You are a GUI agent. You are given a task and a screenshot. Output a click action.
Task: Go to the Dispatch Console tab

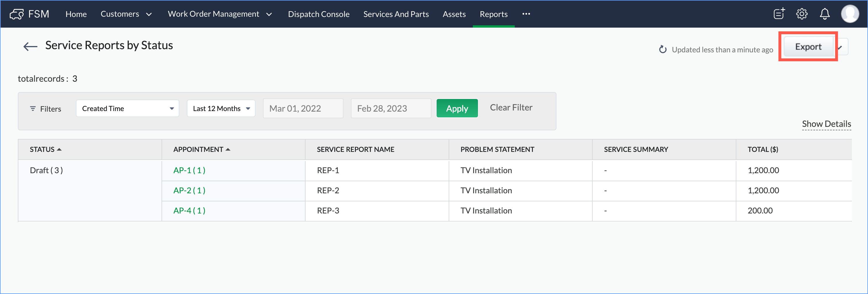pyautogui.click(x=318, y=14)
